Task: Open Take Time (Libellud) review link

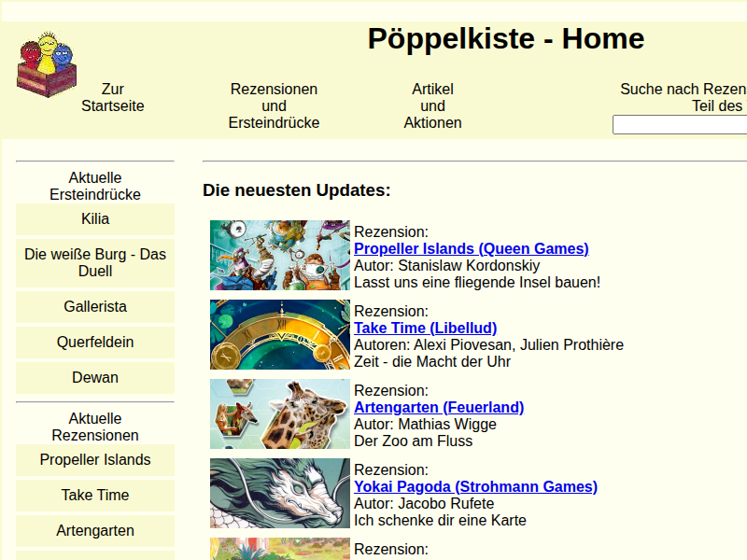Action: coord(425,329)
